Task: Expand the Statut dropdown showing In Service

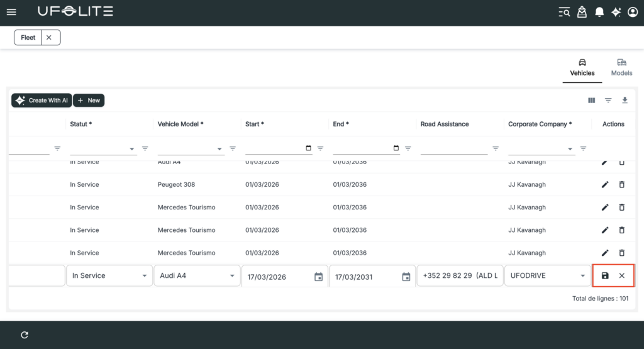Action: pyautogui.click(x=109, y=276)
